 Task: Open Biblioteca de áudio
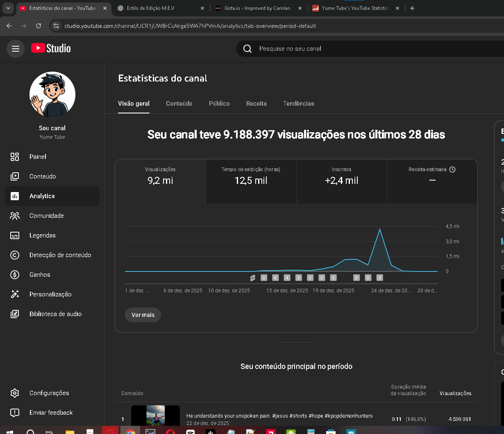click(55, 314)
